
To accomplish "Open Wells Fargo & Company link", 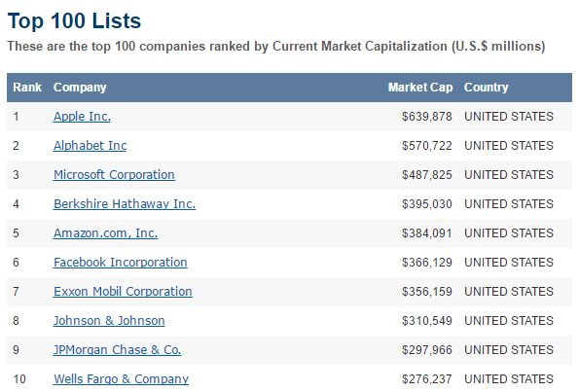I will click(x=121, y=379).
